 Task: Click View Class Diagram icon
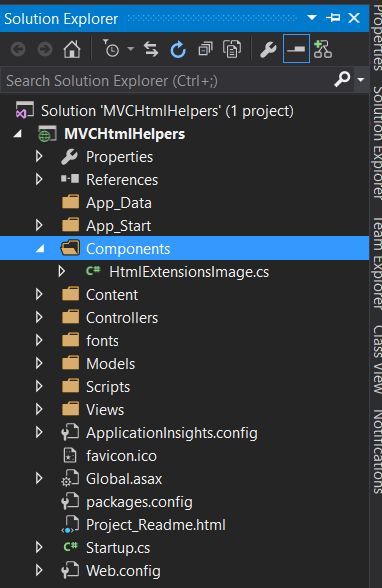click(x=323, y=49)
